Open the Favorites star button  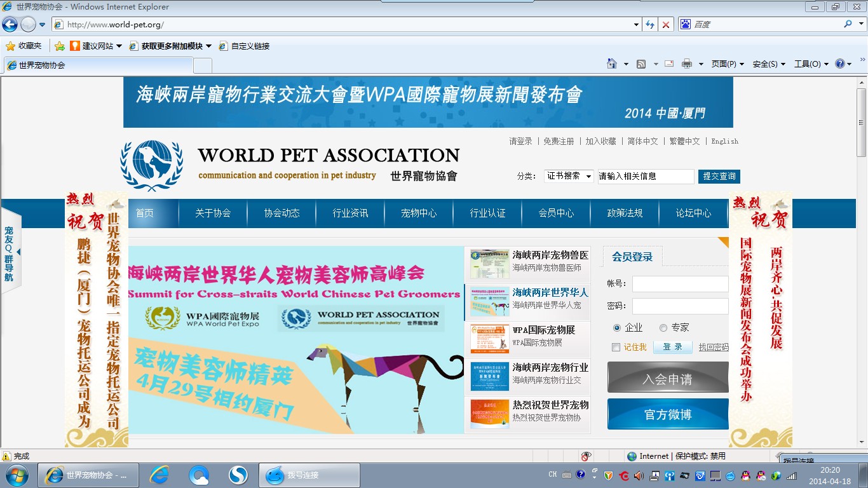[24, 46]
